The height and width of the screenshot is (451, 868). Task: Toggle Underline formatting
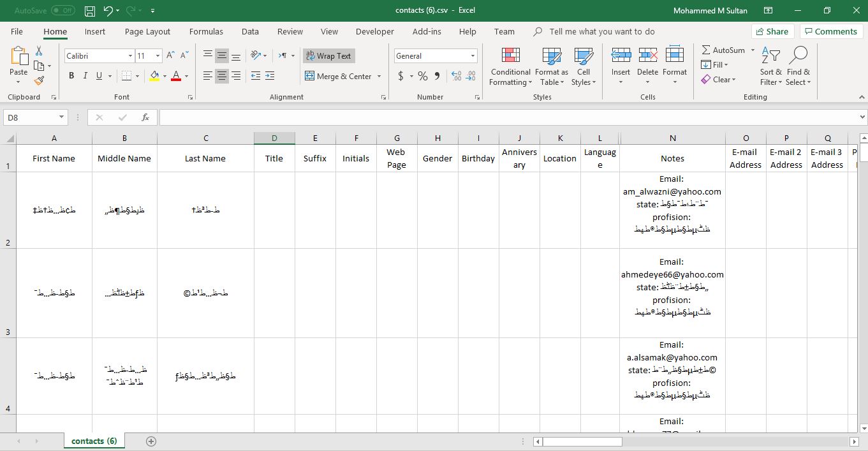click(99, 76)
